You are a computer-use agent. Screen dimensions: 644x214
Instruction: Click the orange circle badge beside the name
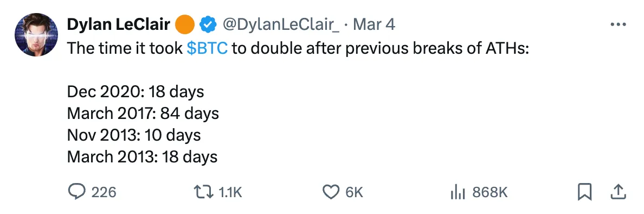[x=185, y=24]
